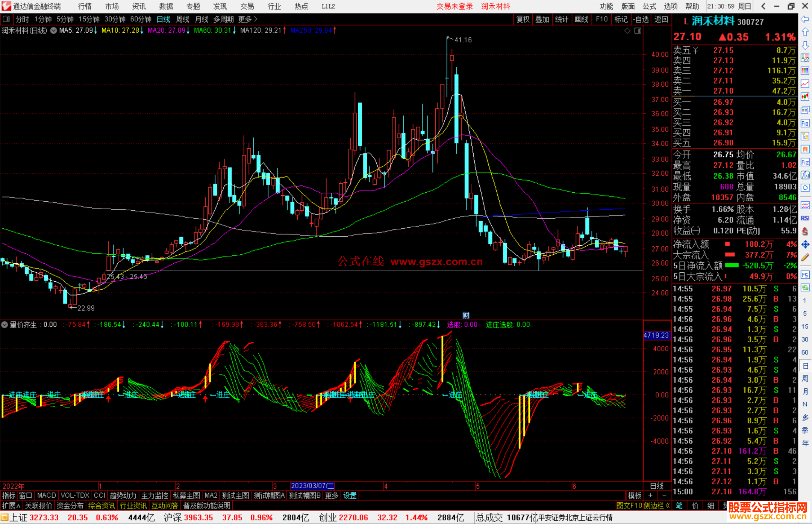The width and height of the screenshot is (812, 524).
Task: Click the F10 icon in right sidebar
Action: coord(805,123)
